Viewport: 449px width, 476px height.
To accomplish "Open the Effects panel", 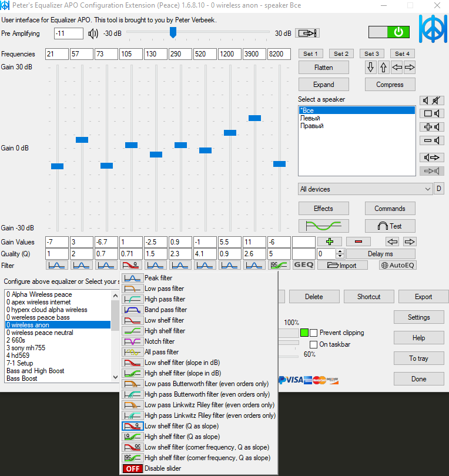I will [324, 209].
